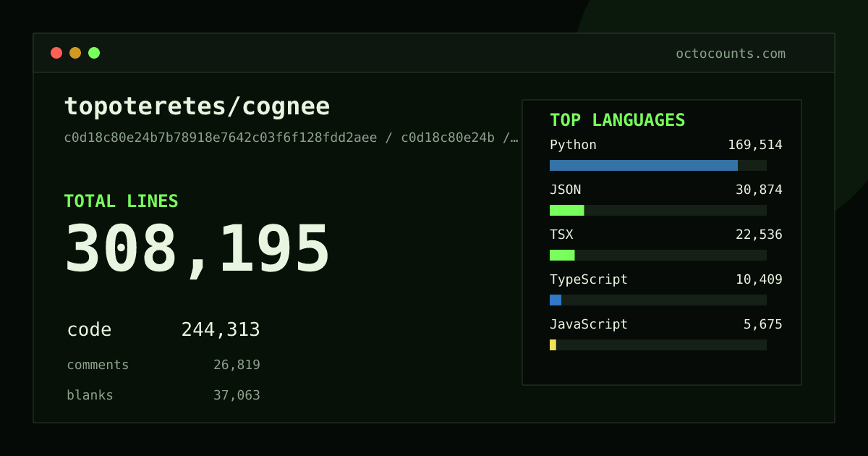
Task: Click the TOP LANGUAGES heading
Action: click(617, 120)
